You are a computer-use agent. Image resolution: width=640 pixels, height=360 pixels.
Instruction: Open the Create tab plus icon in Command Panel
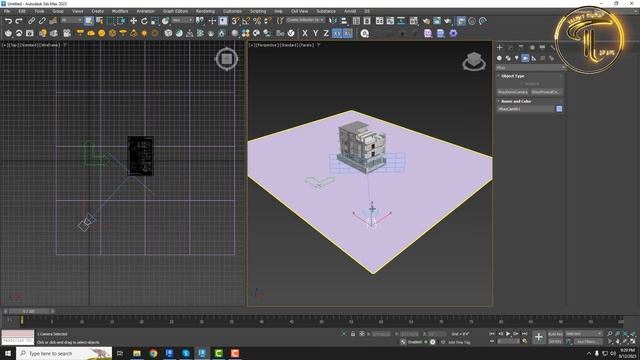point(500,48)
